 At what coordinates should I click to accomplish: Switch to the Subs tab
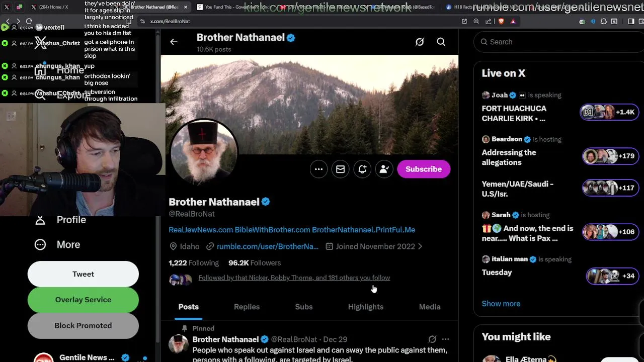tap(304, 307)
